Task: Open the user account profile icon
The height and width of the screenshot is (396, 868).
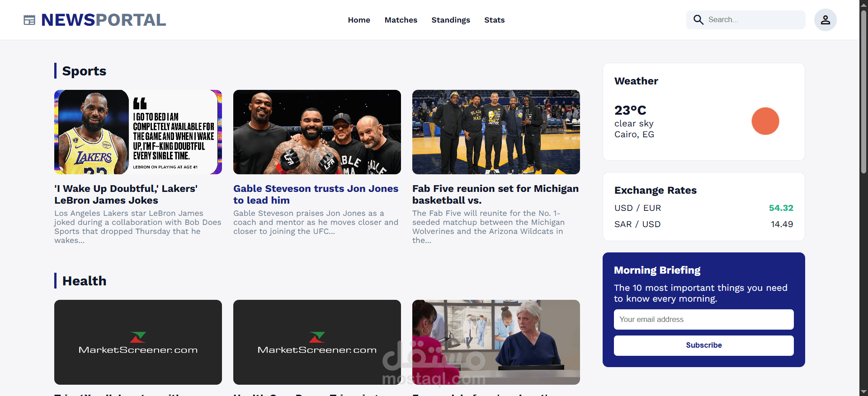Action: tap(826, 20)
